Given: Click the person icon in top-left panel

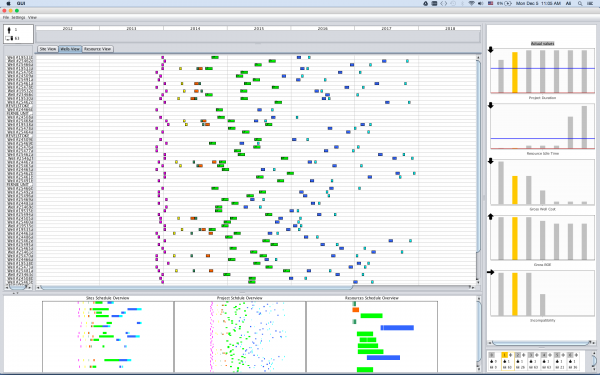Looking at the screenshot, I should click(9, 30).
